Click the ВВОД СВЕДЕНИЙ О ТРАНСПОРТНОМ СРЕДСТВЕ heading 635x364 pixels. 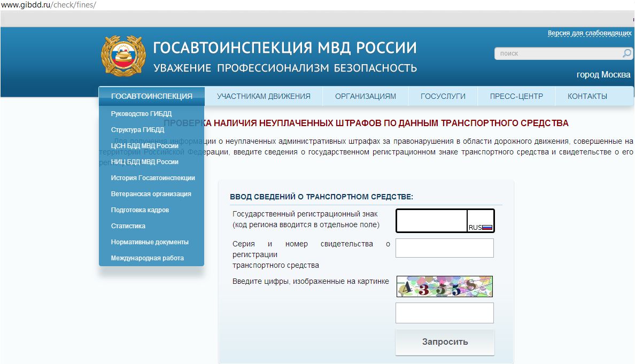(x=322, y=197)
